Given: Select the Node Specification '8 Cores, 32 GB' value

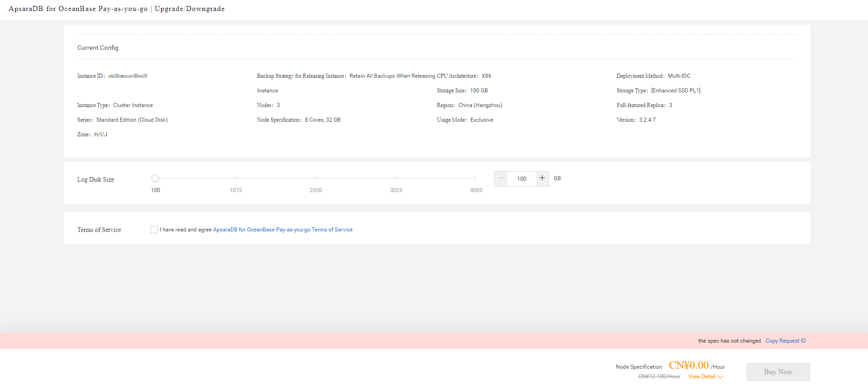Looking at the screenshot, I should [x=323, y=120].
